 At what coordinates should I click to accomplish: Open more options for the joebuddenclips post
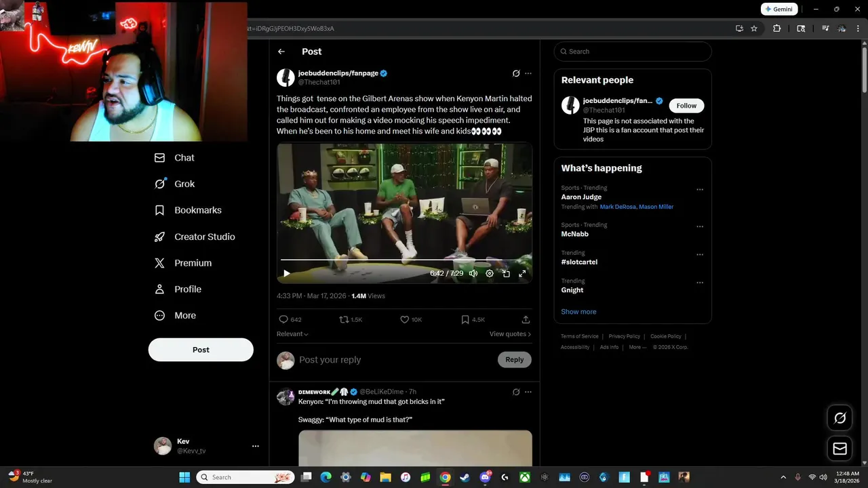pos(528,73)
